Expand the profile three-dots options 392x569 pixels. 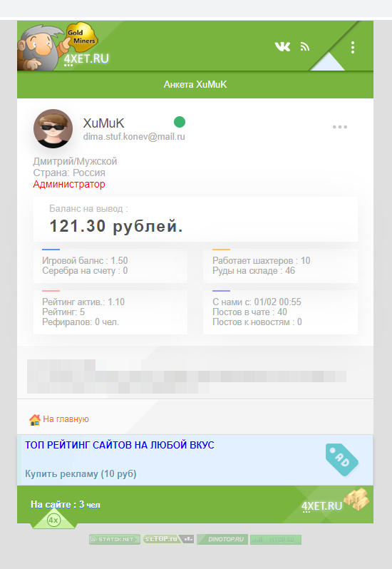(x=340, y=127)
